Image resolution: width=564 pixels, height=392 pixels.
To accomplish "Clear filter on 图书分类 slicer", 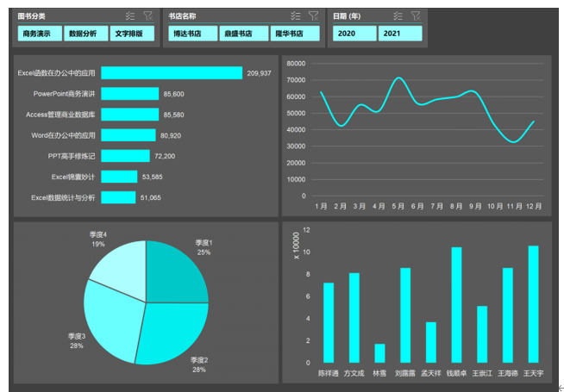I will (x=147, y=16).
